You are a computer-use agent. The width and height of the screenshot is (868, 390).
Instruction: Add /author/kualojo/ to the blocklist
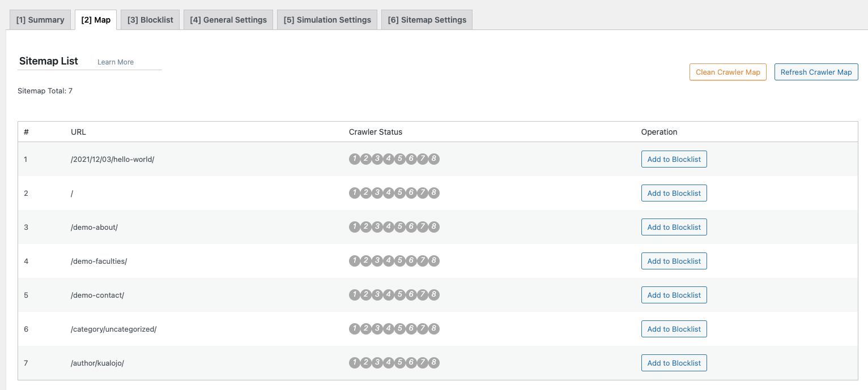[x=674, y=363]
